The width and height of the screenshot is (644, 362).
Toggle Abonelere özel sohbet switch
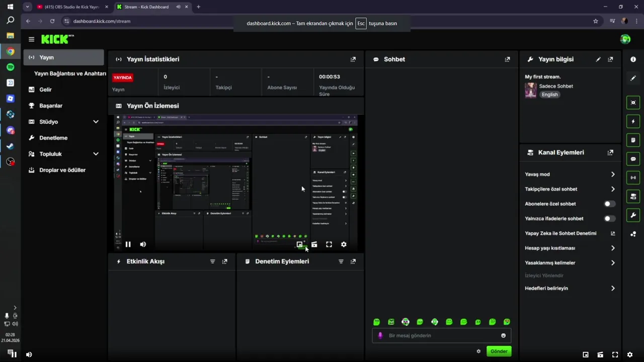pyautogui.click(x=609, y=204)
